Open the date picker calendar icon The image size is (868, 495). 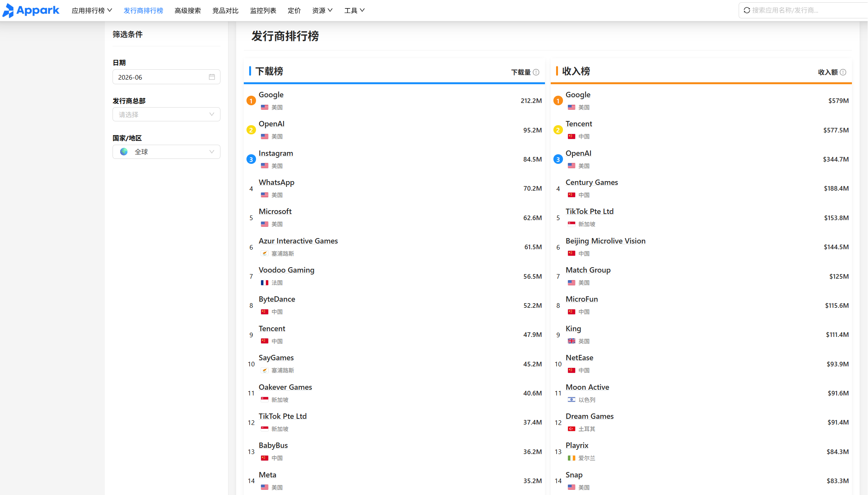point(212,77)
